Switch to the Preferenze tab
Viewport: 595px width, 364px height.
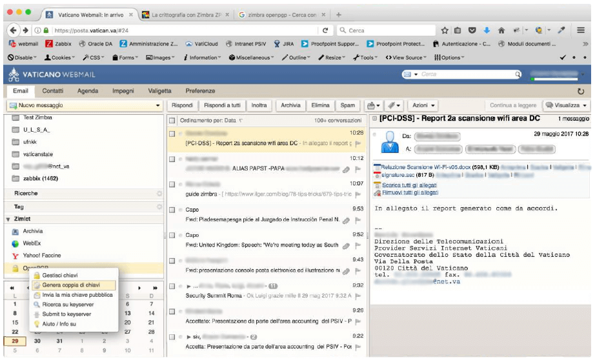coord(200,91)
